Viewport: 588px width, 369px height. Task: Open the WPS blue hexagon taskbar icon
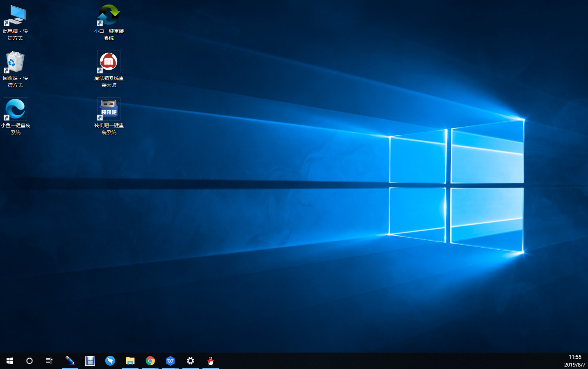[170, 361]
